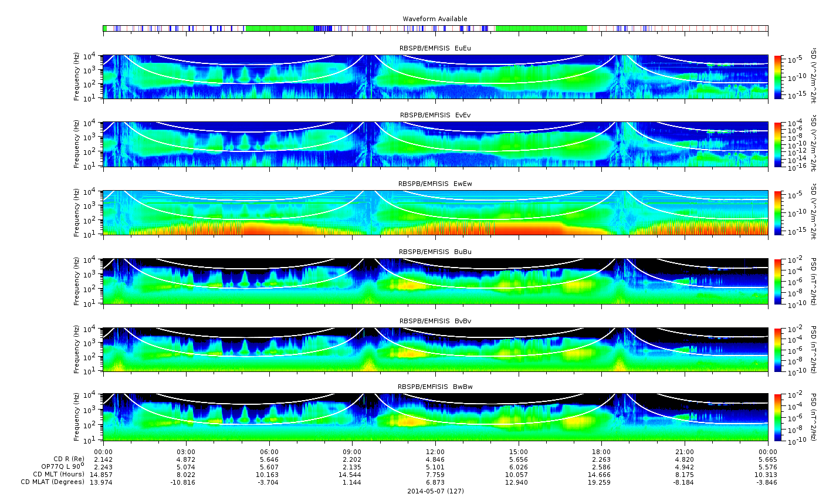Click the BuBu PSD color bar

coord(778,281)
